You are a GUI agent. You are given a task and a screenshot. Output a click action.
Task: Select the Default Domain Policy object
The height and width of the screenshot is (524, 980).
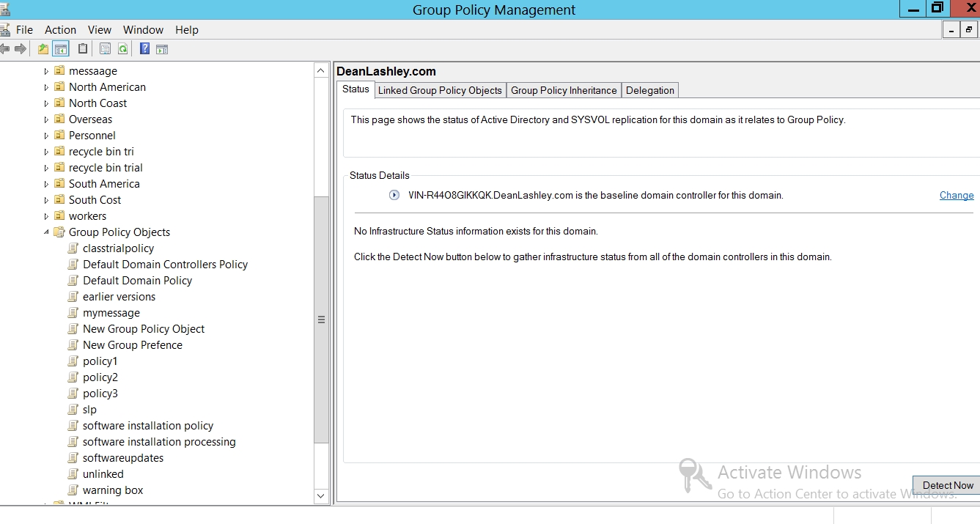(x=137, y=281)
